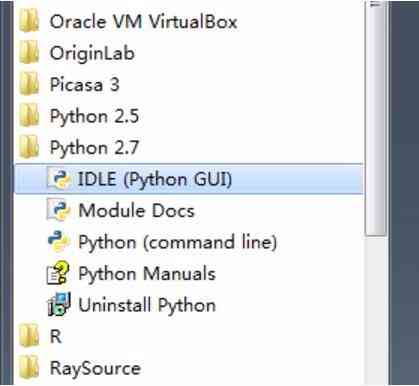The height and width of the screenshot is (386, 419).
Task: Click the scrollbar track below the thumb
Action: [x=377, y=310]
